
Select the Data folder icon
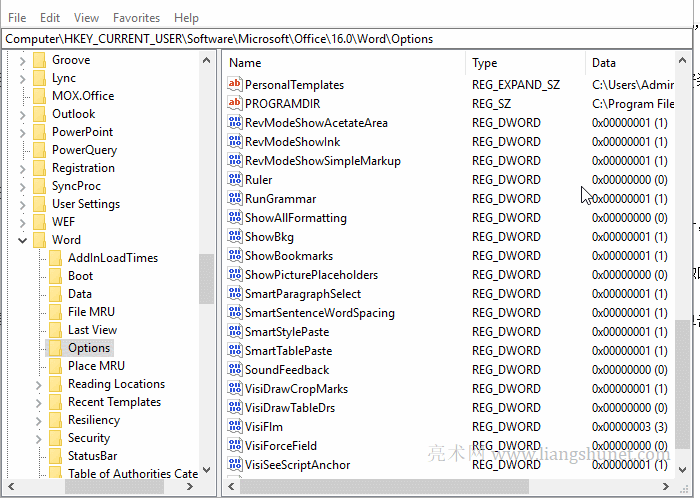pos(55,294)
